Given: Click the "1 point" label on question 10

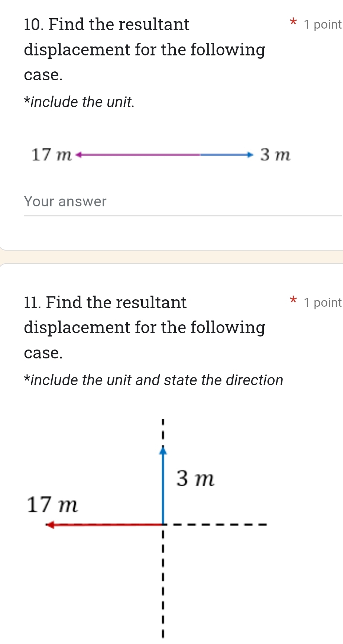Looking at the screenshot, I should click(322, 25).
